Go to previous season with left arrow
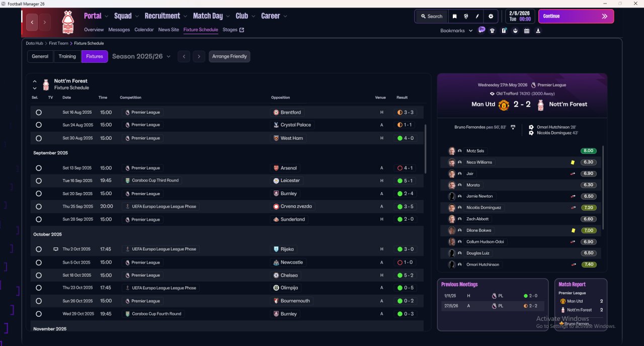The height and width of the screenshot is (346, 644). click(184, 56)
